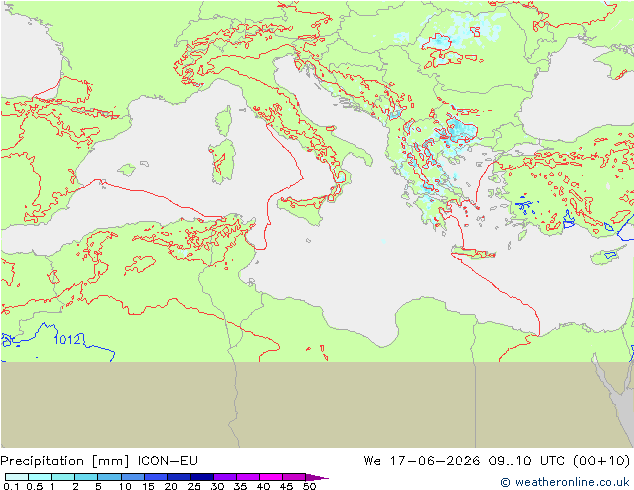Click the 45–50 mm legend swatch

point(294,477)
